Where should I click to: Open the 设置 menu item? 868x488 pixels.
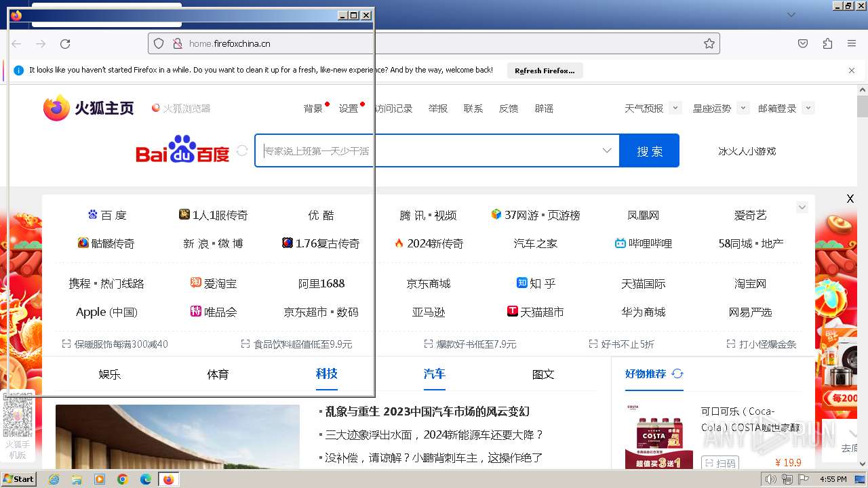[349, 108]
